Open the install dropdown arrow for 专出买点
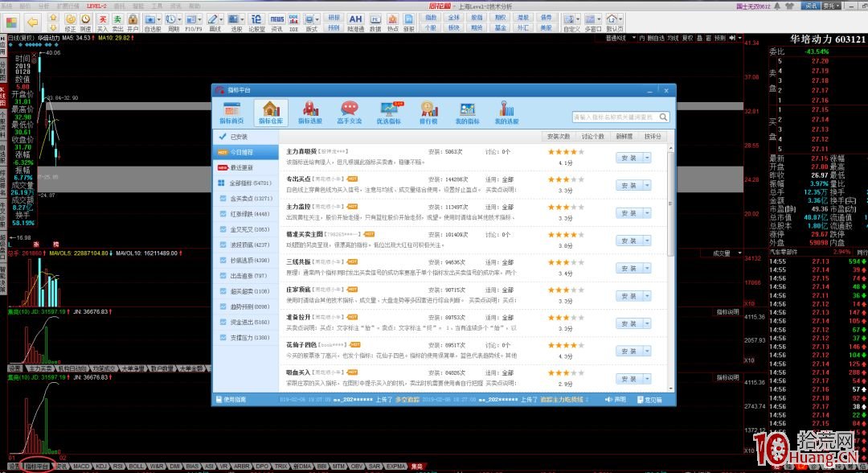Image resolution: width=868 pixels, height=473 pixels. 646,186
